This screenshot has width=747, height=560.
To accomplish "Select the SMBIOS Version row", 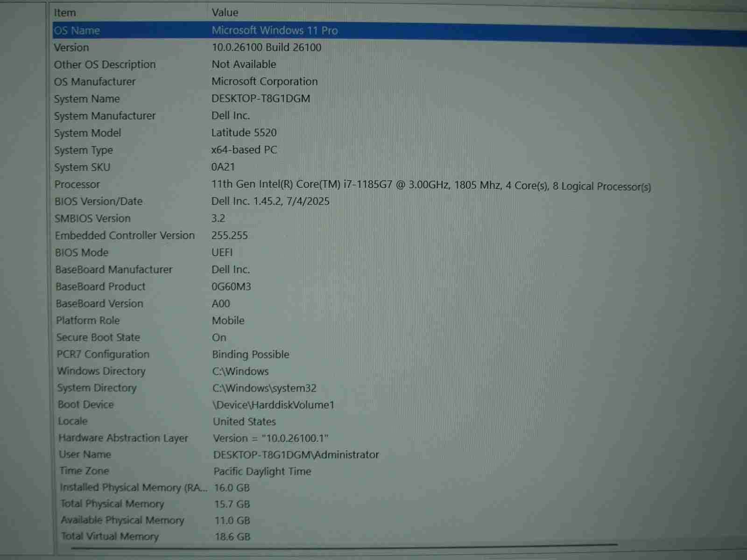I will pos(92,218).
